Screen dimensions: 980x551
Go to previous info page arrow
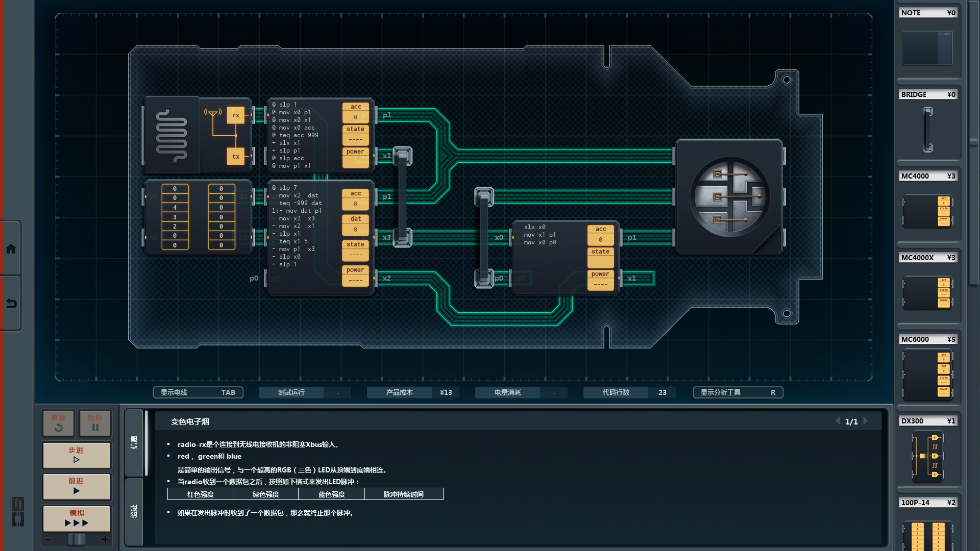tap(838, 421)
